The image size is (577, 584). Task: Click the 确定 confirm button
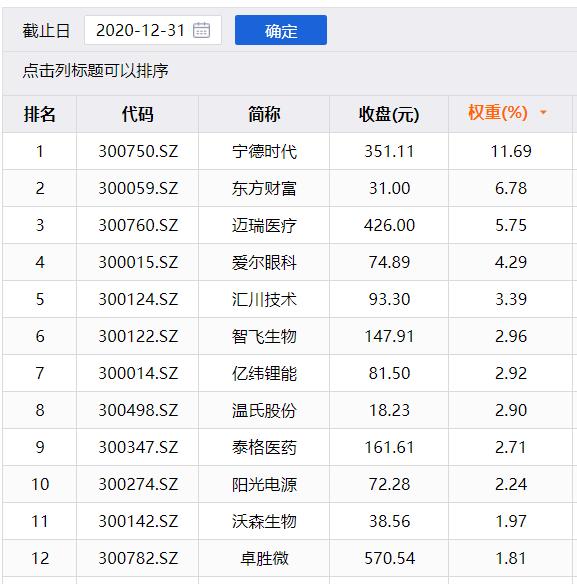[x=281, y=30]
